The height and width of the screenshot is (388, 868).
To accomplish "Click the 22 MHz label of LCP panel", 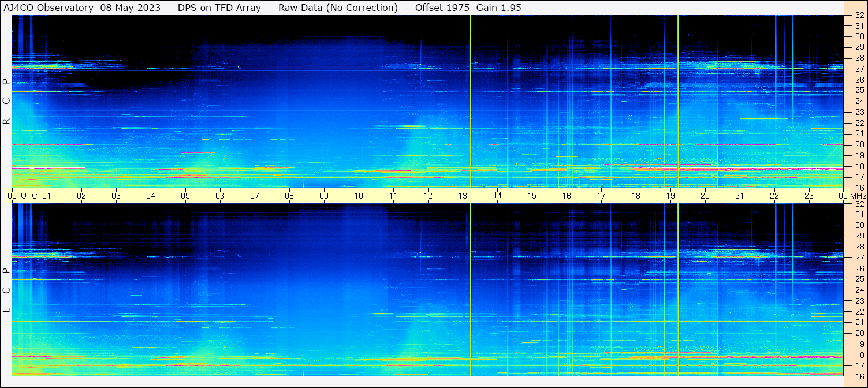I will (x=859, y=311).
